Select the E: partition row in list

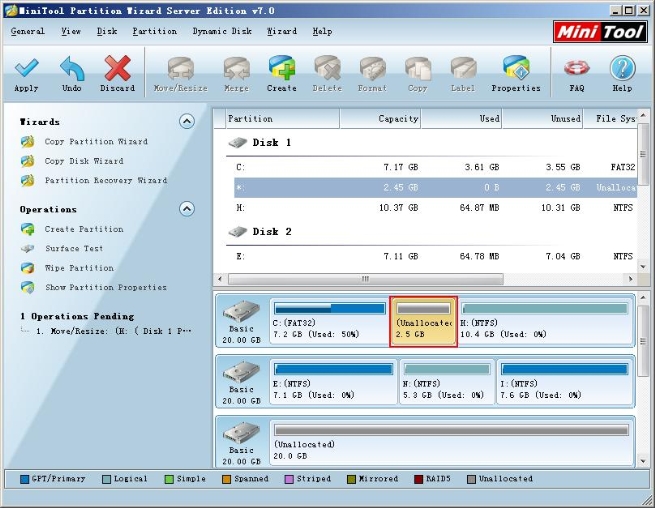435,256
